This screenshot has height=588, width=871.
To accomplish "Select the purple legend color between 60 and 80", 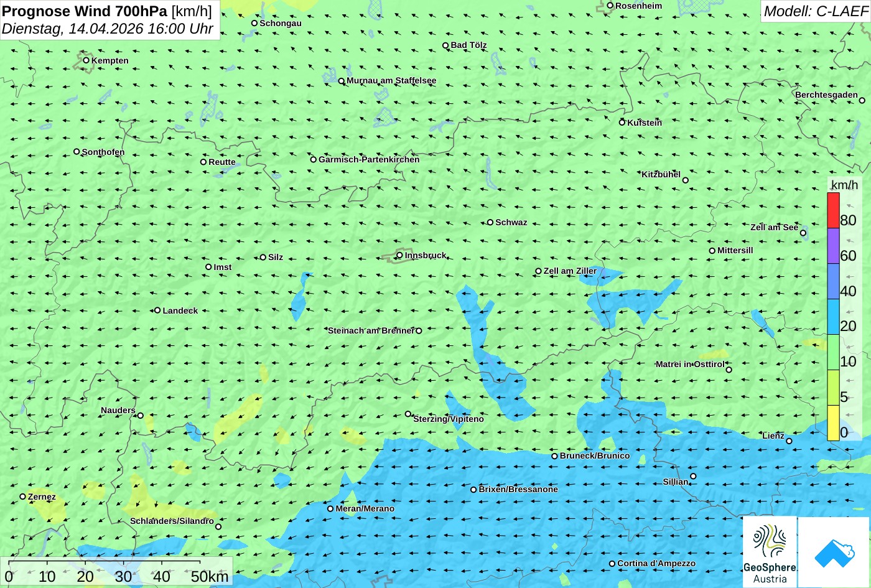I will coord(833,246).
